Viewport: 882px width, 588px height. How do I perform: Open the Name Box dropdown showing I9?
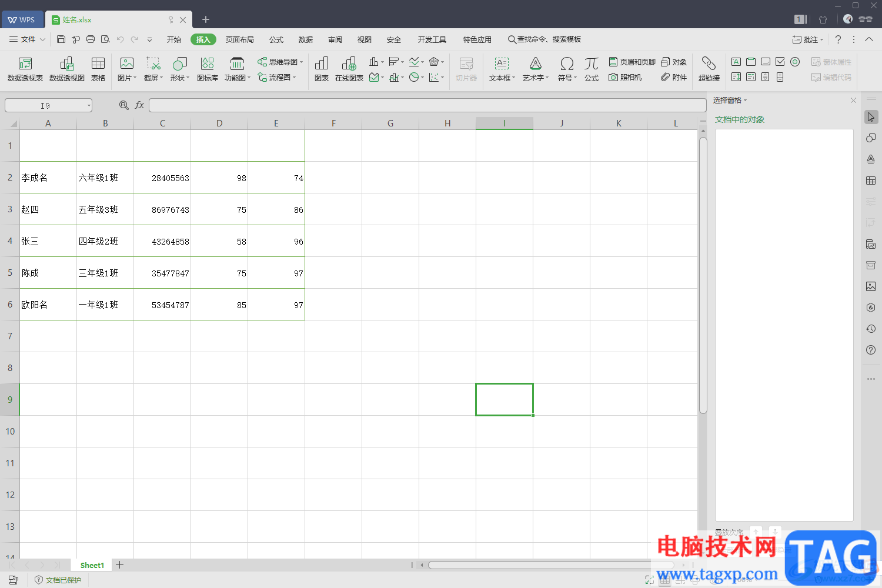(89, 106)
